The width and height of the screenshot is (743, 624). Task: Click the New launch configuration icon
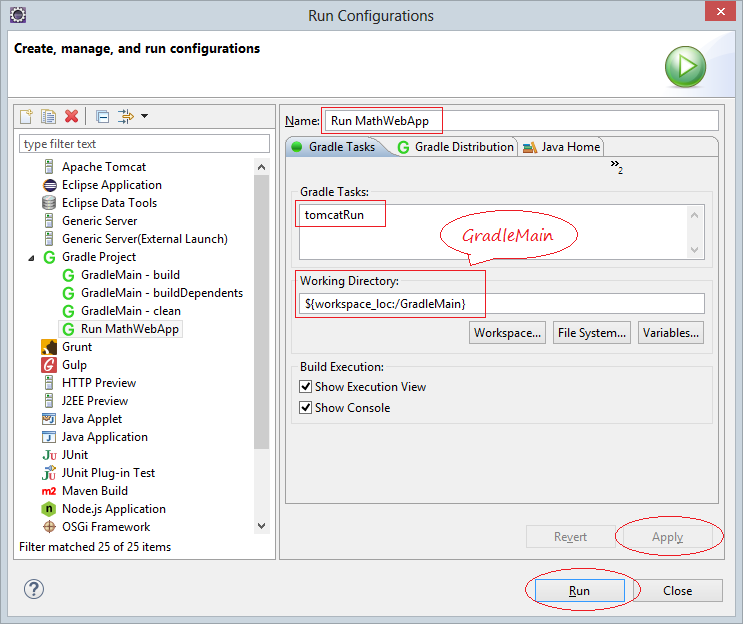[27, 116]
